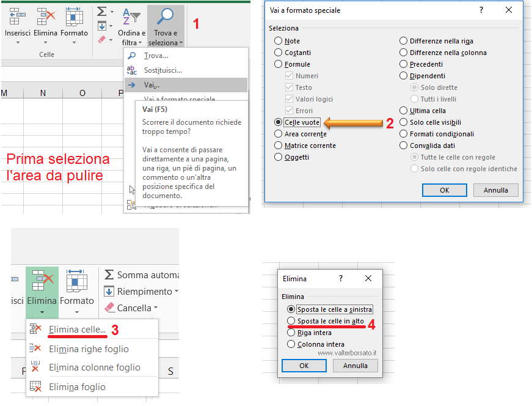Screen dimensions: 532x406
Task: Click the eraser Cancella icon in top ribbon
Action: (x=102, y=39)
